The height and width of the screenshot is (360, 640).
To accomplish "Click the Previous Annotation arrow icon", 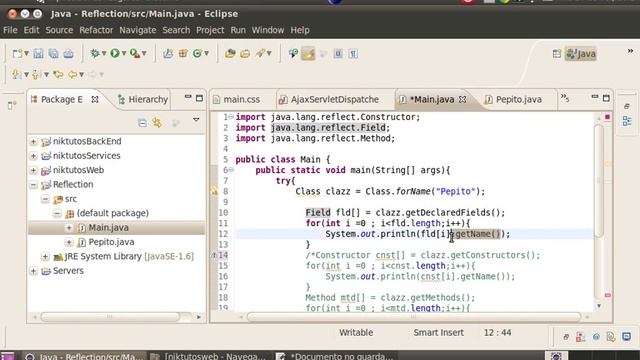I will click(36, 74).
